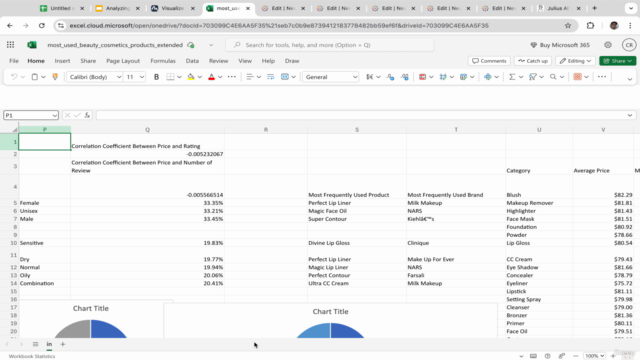The image size is (640, 360).
Task: Click the Sort and Filter icon
Action: pos(533,77)
